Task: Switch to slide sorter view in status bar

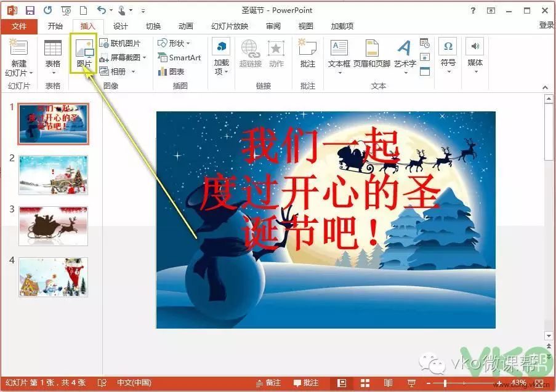Action: pos(365,383)
